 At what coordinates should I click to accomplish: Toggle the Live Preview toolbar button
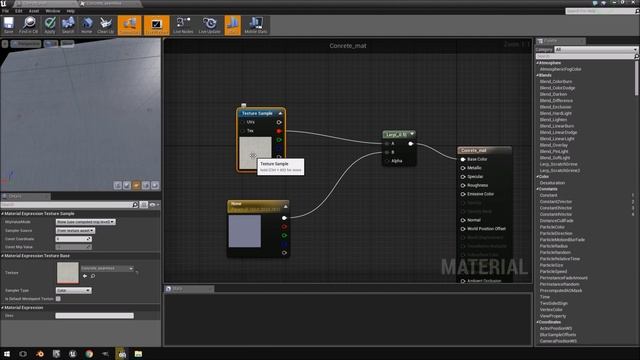coord(156,25)
